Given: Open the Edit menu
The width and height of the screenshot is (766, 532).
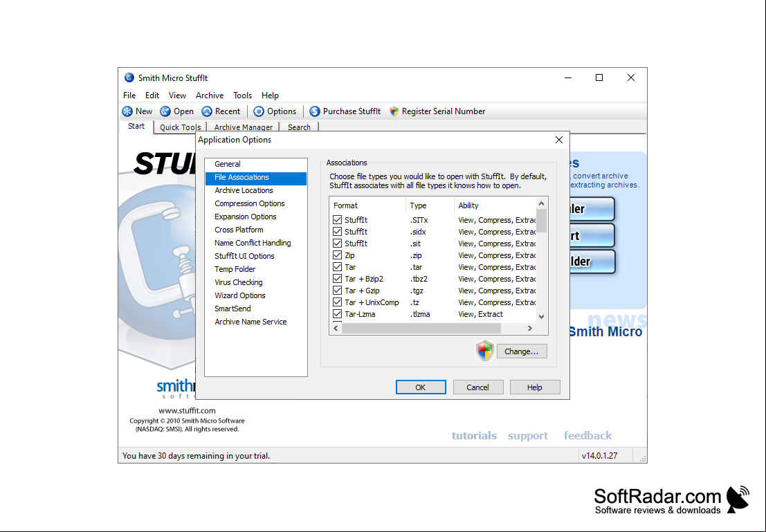Looking at the screenshot, I should point(152,95).
